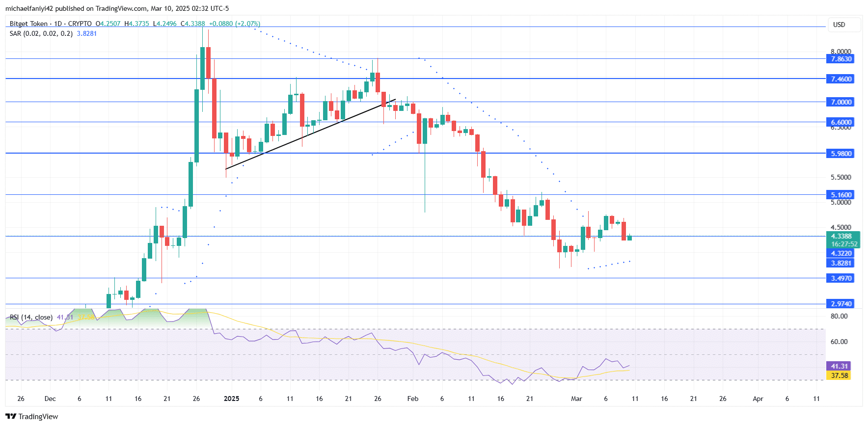The width and height of the screenshot is (868, 426).
Task: Select the black ascending trendline drawing
Action: point(310,134)
